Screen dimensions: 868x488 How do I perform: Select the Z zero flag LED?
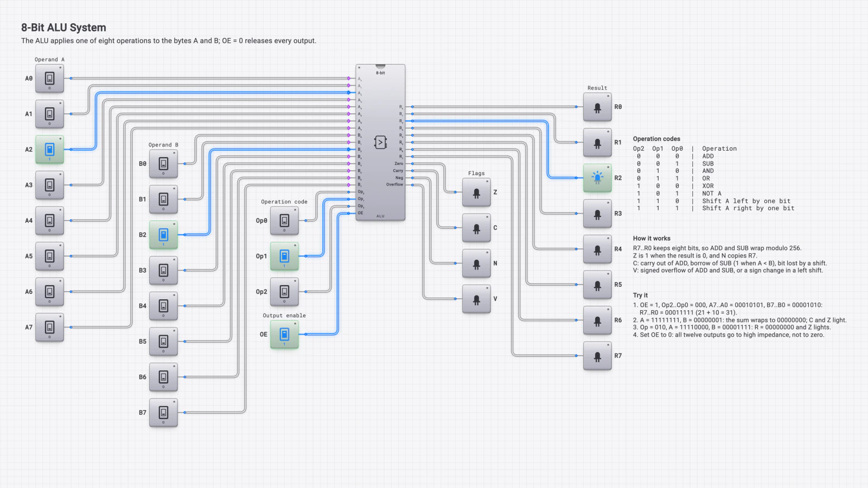click(x=476, y=192)
